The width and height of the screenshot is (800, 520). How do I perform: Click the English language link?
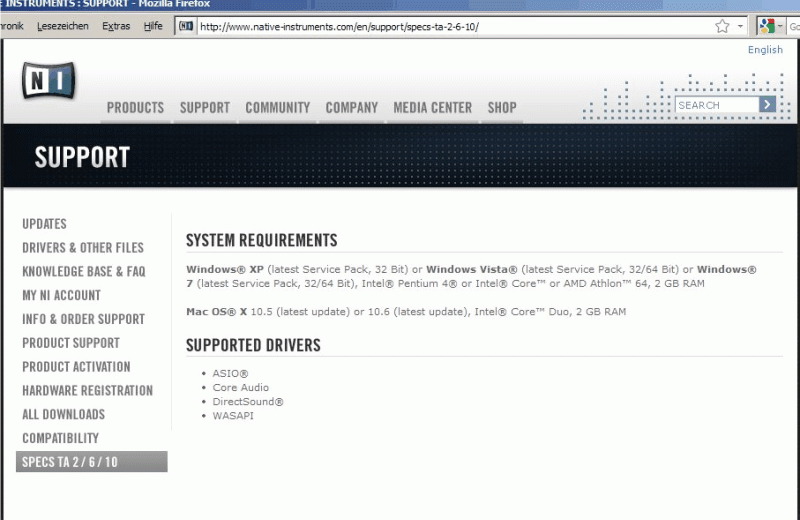[x=765, y=50]
